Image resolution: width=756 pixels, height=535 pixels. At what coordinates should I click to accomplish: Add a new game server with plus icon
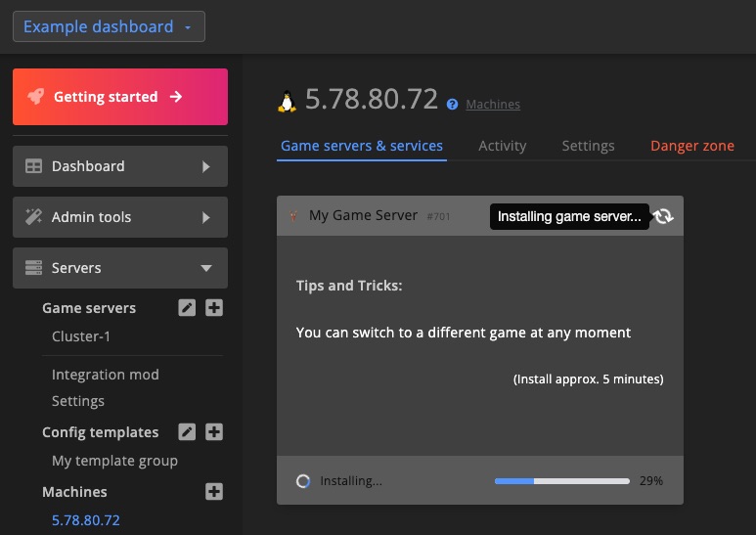click(214, 308)
